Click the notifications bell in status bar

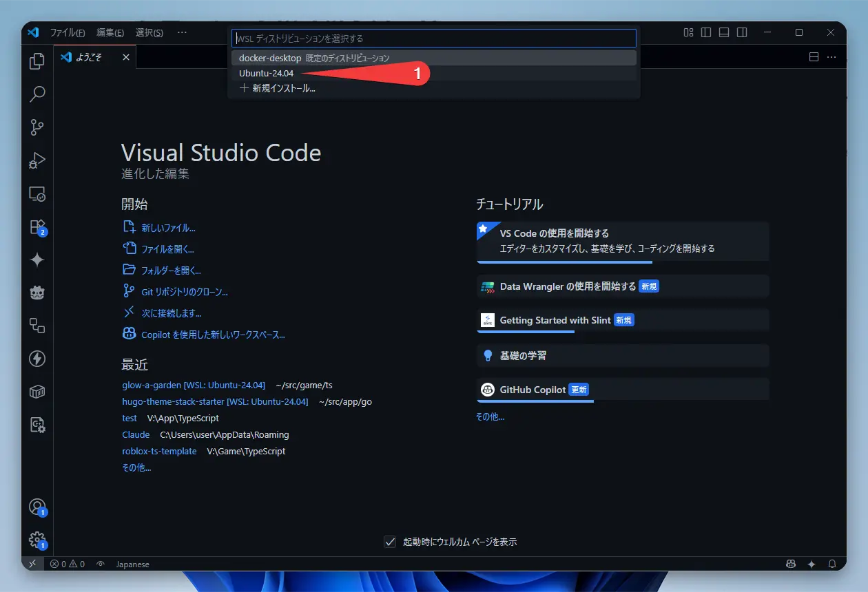tap(832, 564)
